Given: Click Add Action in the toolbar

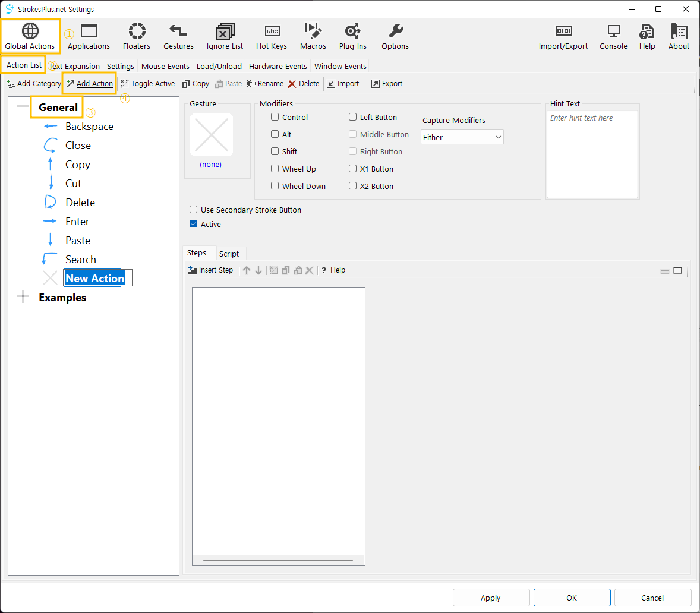Looking at the screenshot, I should click(x=90, y=83).
